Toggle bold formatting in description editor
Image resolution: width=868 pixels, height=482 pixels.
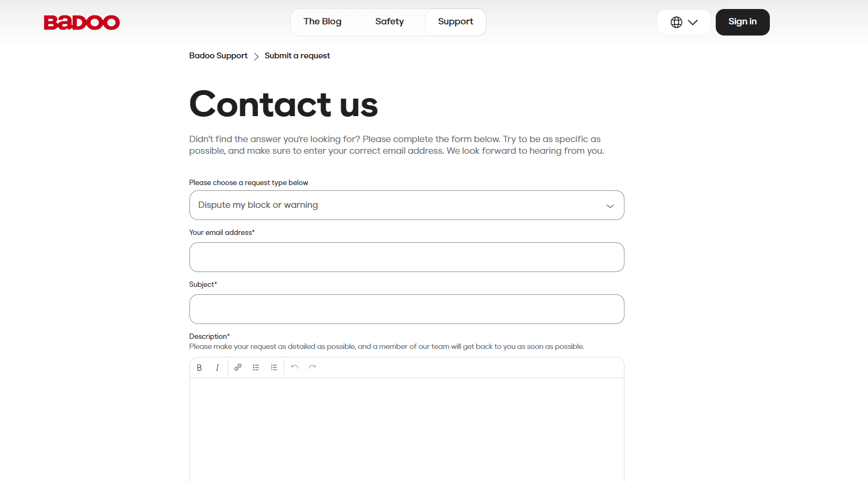pyautogui.click(x=199, y=367)
